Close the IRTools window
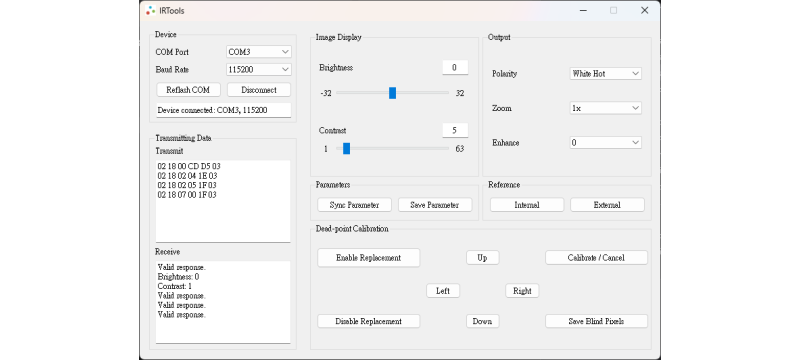Screen dimensions: 800x360 [x=644, y=10]
